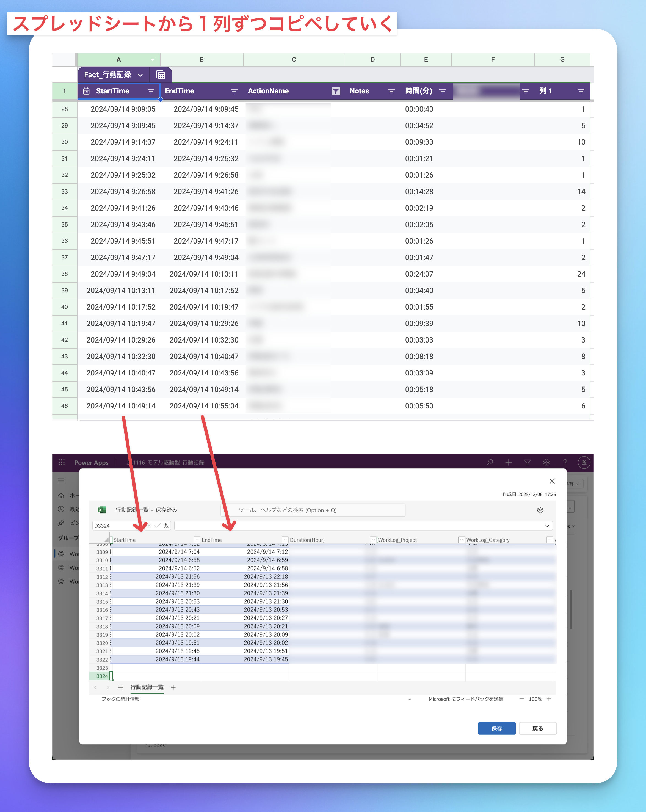
Task: Click the Name Box showing D3324
Action: (118, 525)
